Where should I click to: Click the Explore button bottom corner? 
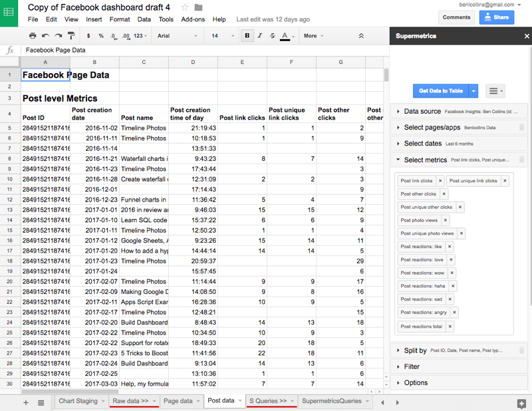click(x=521, y=404)
